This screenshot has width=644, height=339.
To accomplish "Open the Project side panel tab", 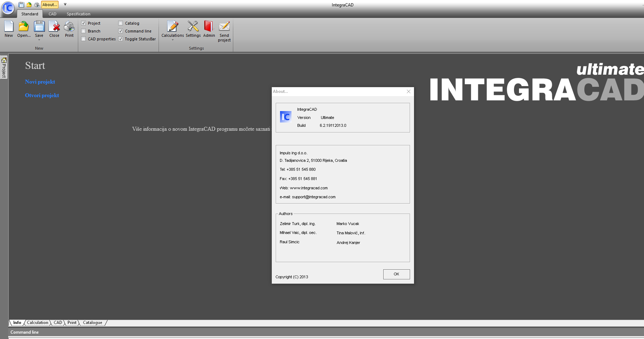I will [4, 68].
